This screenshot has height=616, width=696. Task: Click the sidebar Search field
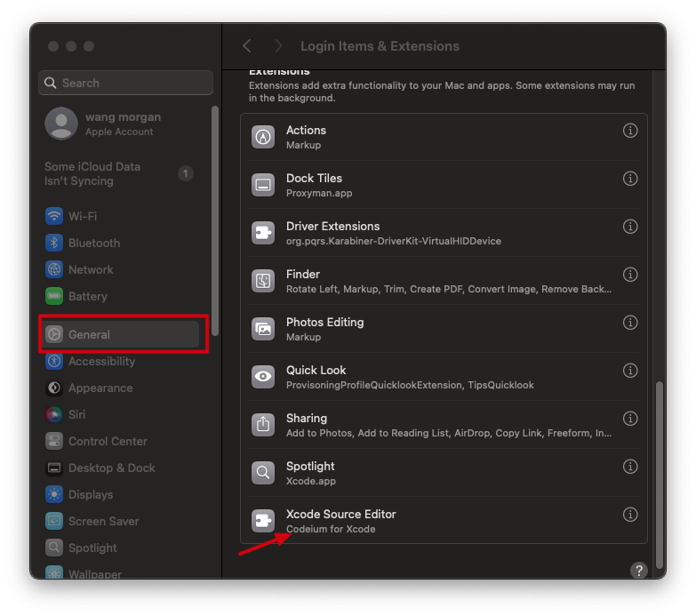(x=125, y=83)
